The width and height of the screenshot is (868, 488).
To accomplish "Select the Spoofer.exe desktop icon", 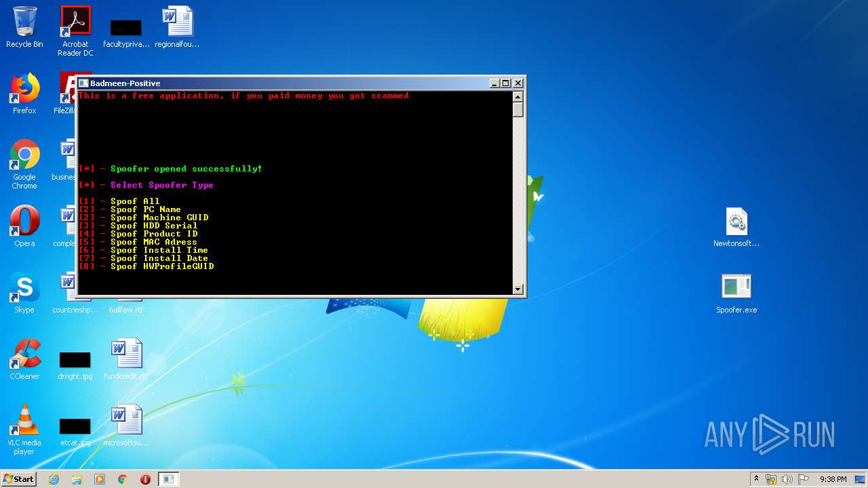I will click(x=736, y=293).
